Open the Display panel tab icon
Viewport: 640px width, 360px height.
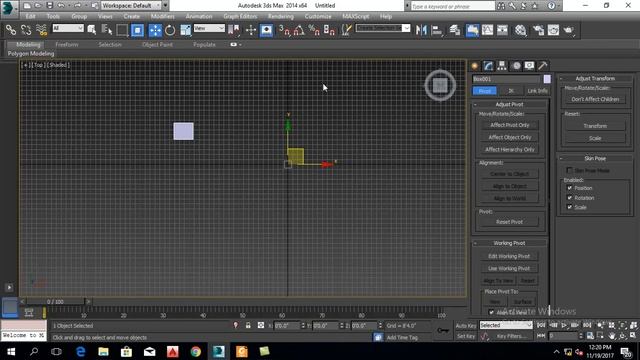pos(529,66)
